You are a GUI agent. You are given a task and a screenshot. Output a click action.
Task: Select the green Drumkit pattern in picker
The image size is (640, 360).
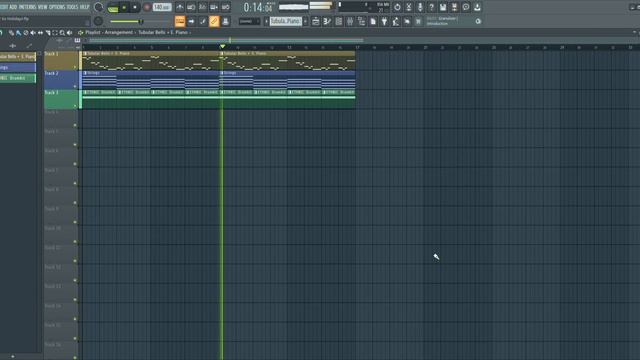[18, 78]
